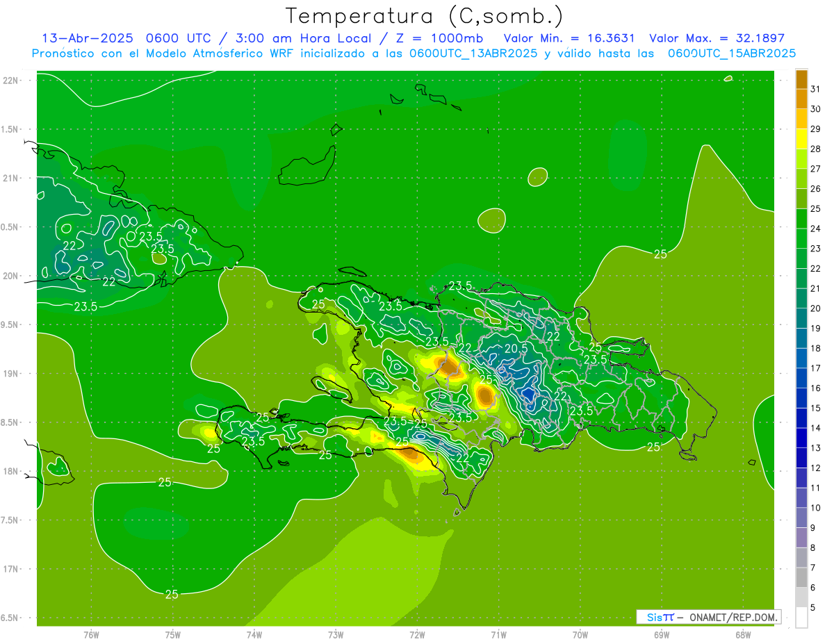Screen dimensions: 834x644
Task: Click the "Valor Max. = 32.1897" readout
Action: 717,38
